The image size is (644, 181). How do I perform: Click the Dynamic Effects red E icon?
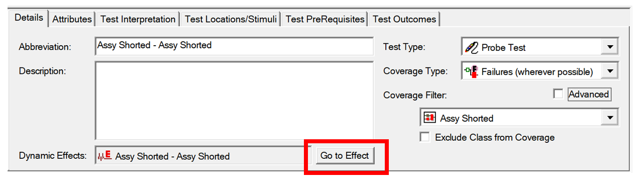(x=104, y=156)
